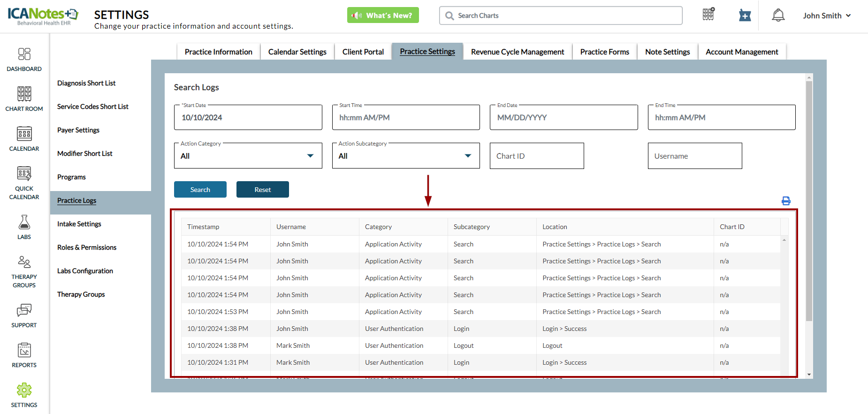
Task: Switch to the Calendar Settings tab
Action: [x=297, y=52]
